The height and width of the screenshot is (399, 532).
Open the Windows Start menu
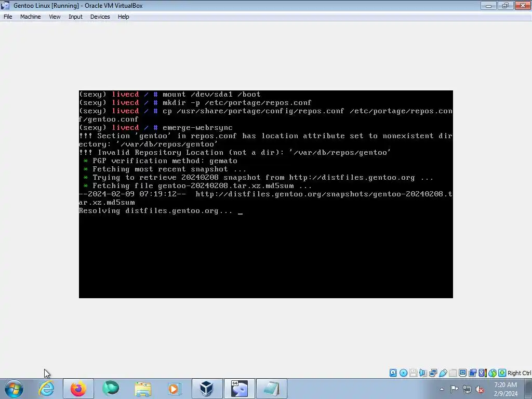point(14,389)
